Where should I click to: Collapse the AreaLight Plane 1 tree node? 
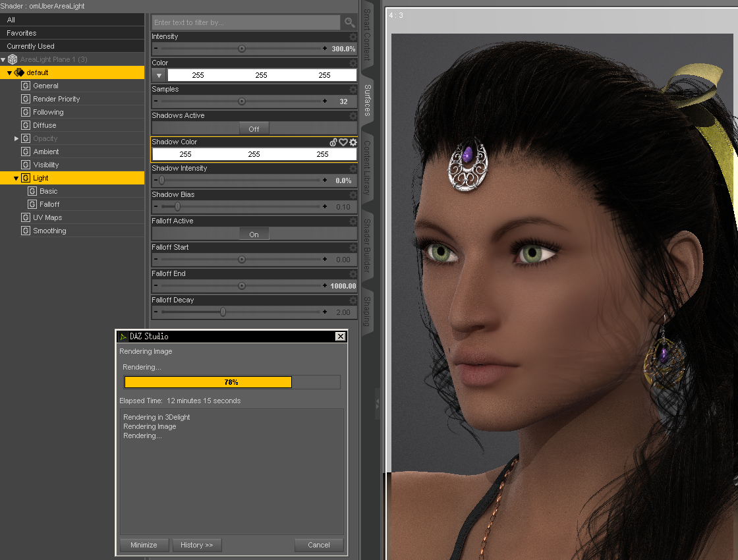pyautogui.click(x=3, y=60)
